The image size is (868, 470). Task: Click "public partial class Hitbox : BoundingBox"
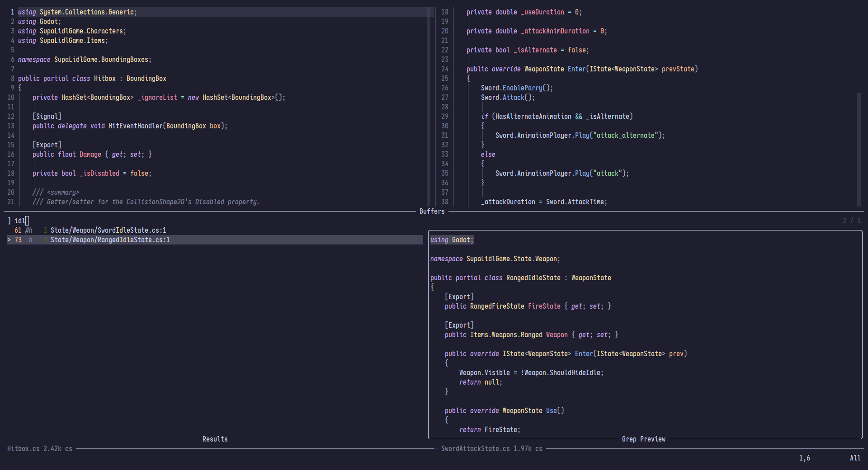tap(92, 79)
